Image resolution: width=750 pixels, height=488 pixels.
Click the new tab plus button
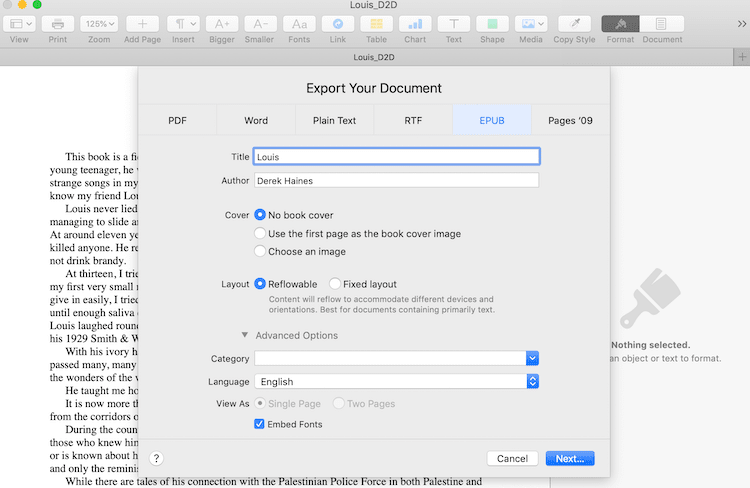(742, 57)
